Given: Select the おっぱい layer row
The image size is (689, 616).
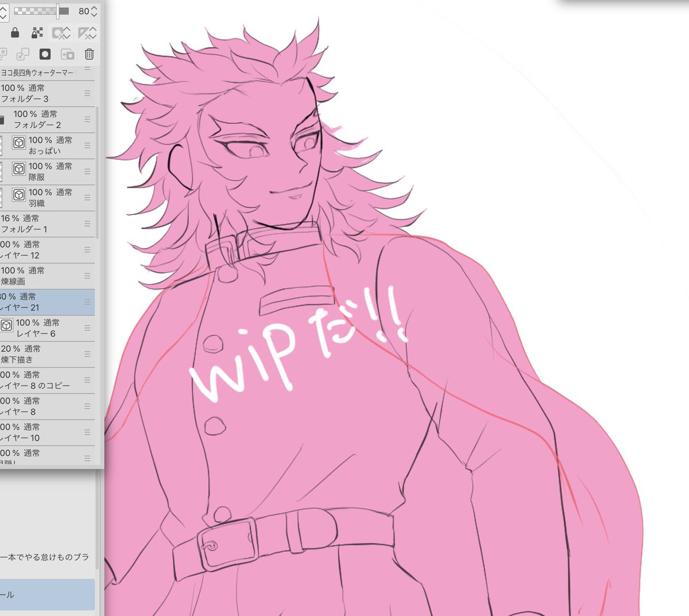Looking at the screenshot, I should pos(47,146).
